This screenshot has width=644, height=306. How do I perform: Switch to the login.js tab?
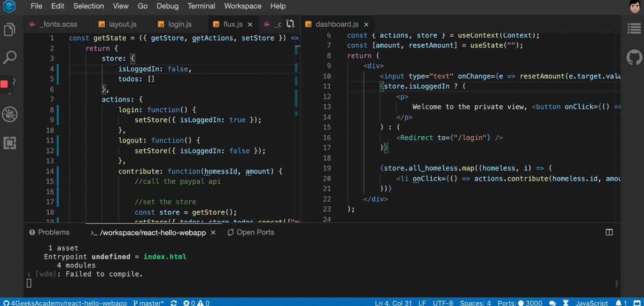pos(180,24)
